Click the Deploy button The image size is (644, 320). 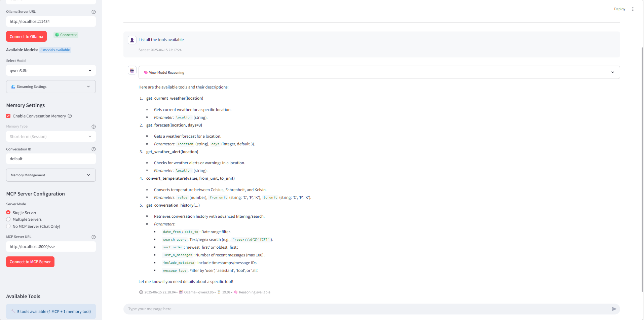tap(619, 9)
